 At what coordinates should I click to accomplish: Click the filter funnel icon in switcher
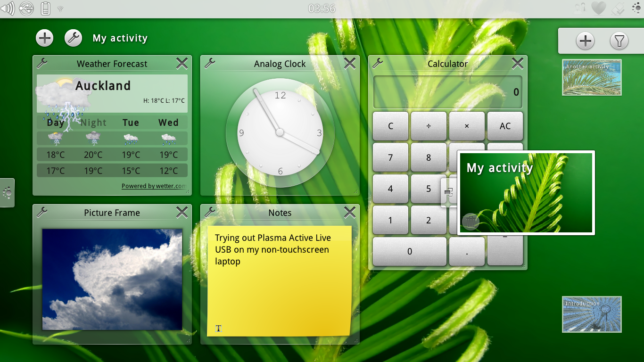click(619, 41)
